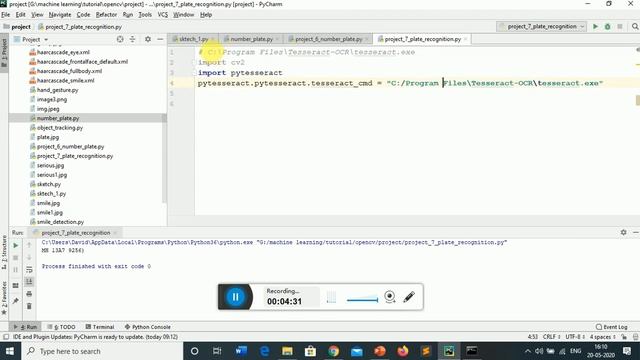The width and height of the screenshot is (640, 360).
Task: Click the restore layout icon in Run panel
Action: [x=16, y=285]
